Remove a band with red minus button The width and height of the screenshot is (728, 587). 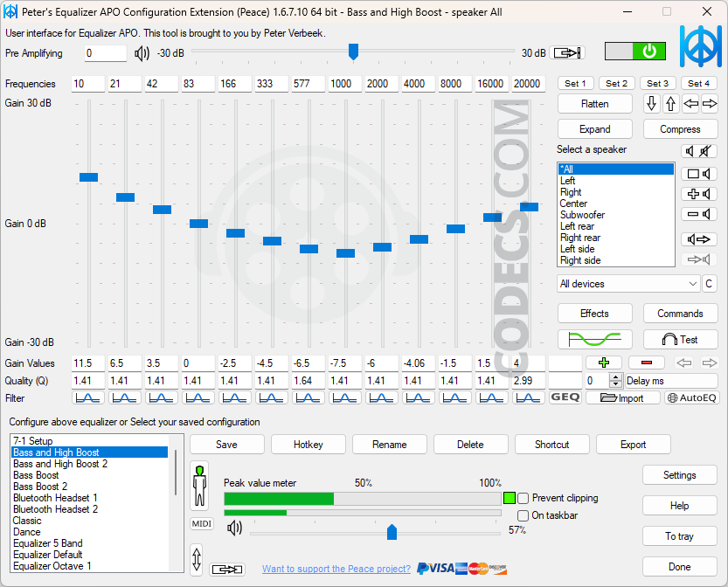tap(647, 363)
